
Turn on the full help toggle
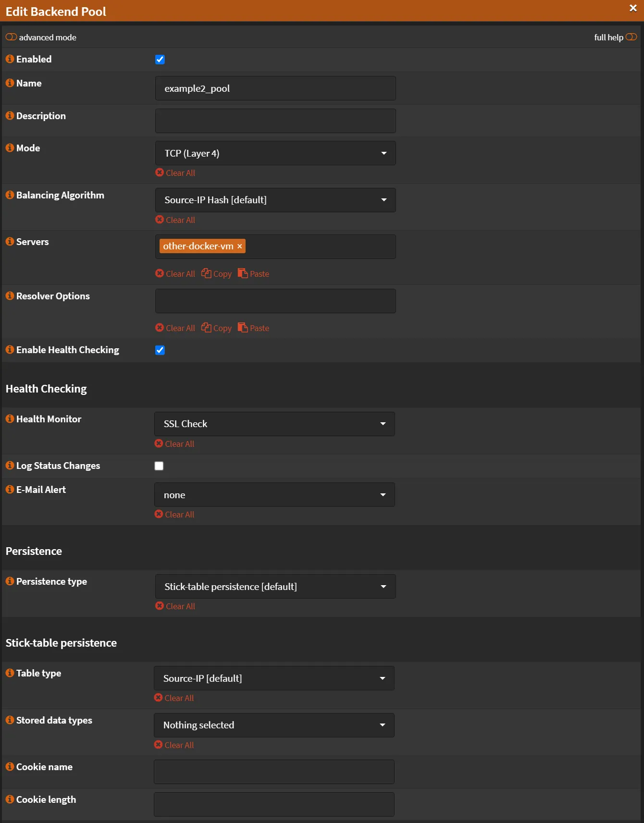point(631,37)
